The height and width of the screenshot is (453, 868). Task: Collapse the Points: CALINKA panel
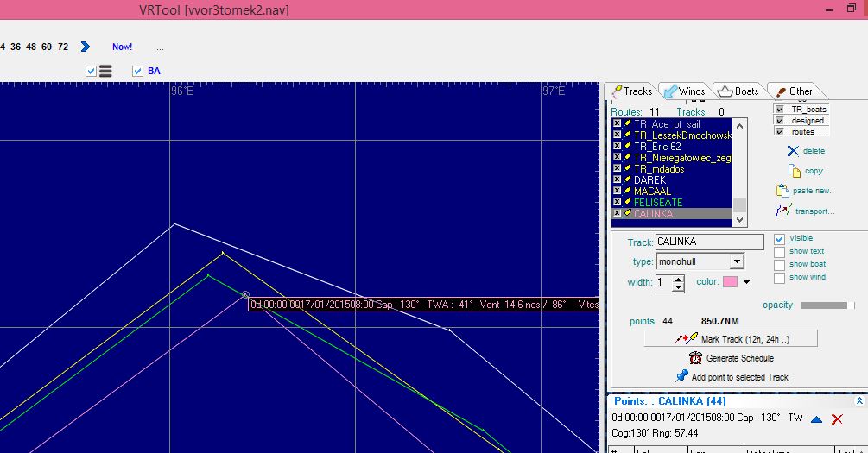tap(859, 401)
